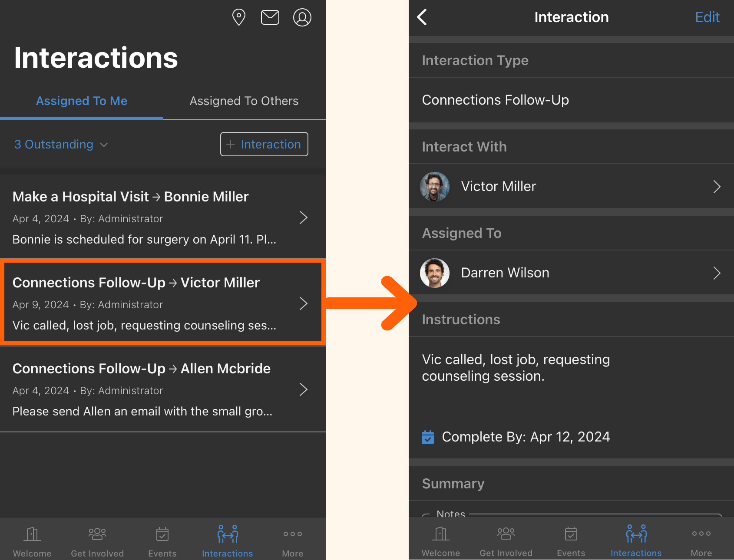Open the mail envelope icon
This screenshot has width=734, height=560.
[270, 17]
